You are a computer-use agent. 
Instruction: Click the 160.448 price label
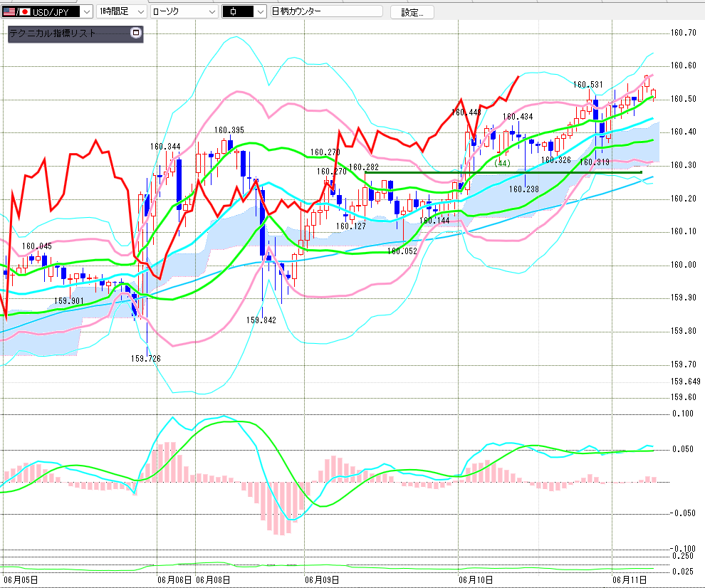[466, 112]
